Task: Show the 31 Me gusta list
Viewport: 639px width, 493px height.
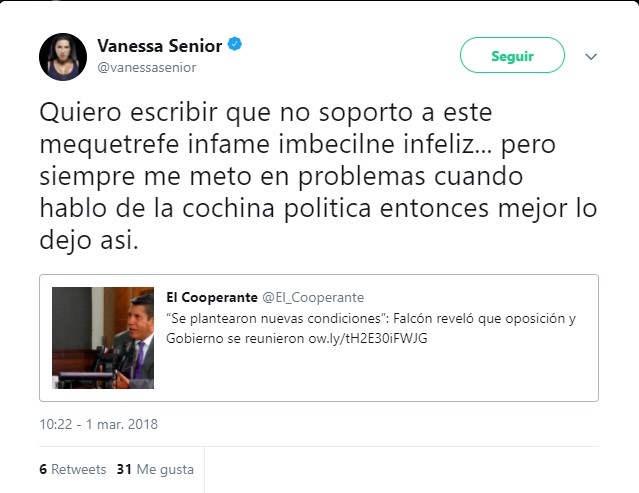Action: click(155, 468)
